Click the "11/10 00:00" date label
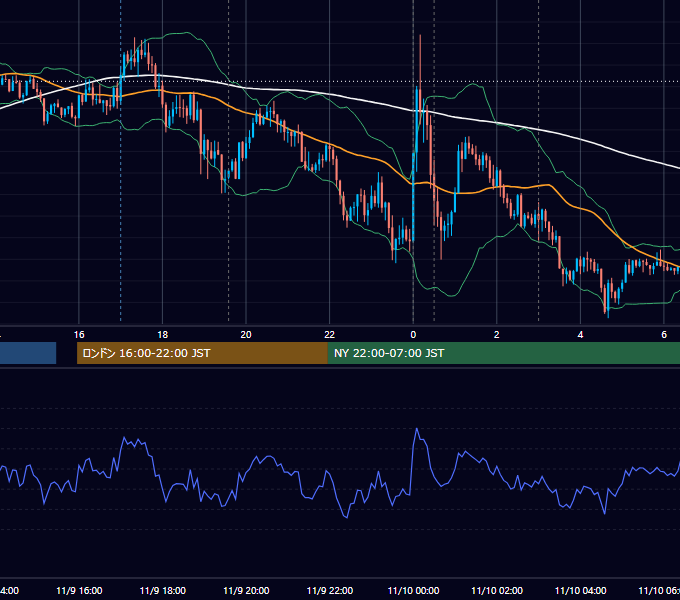The width and height of the screenshot is (680, 600). coord(413,590)
